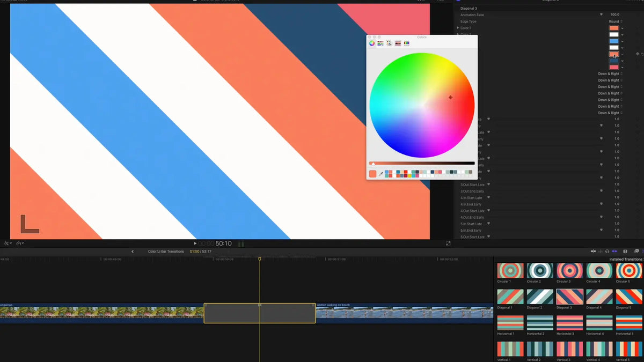Toggle fullscreen viewer with the expand arrows icon
This screenshot has width=644, height=362.
click(x=448, y=243)
